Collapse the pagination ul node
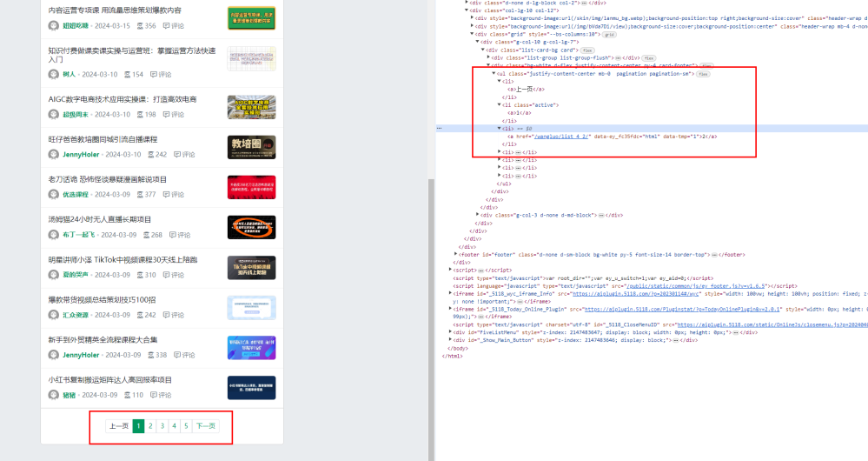868x461 pixels. pyautogui.click(x=494, y=73)
